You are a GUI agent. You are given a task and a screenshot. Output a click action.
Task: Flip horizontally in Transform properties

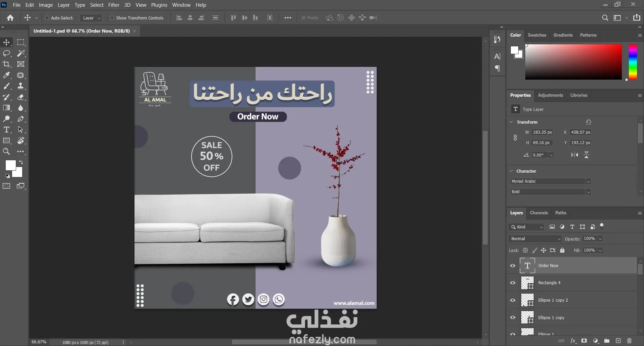(x=575, y=155)
